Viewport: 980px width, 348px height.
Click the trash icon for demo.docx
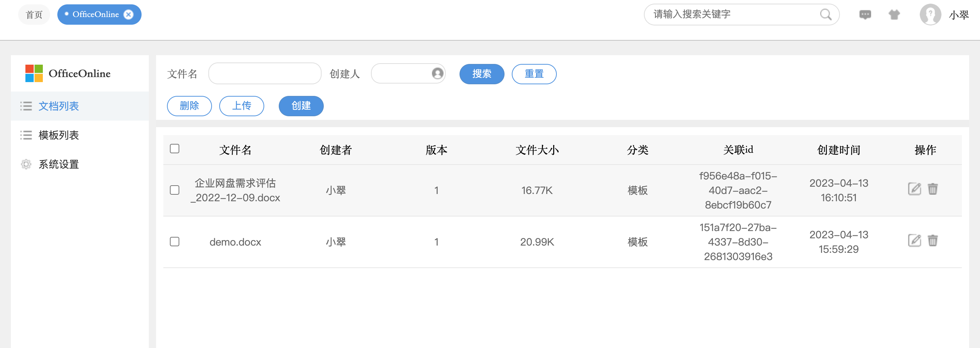coord(932,241)
